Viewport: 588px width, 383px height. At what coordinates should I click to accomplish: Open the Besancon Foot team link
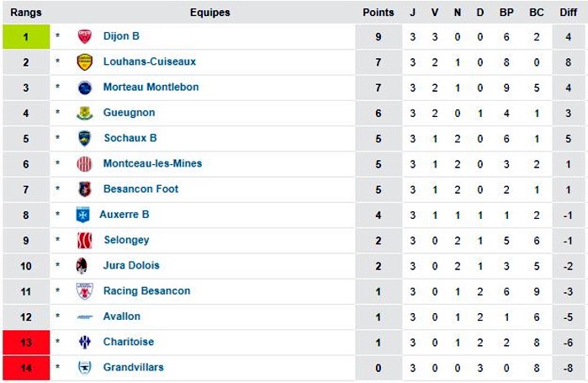[x=140, y=189]
